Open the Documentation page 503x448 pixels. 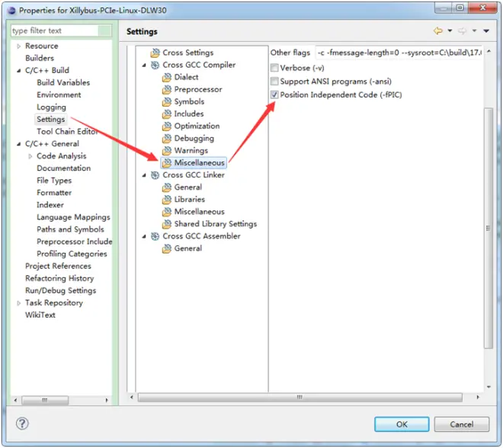click(x=63, y=168)
